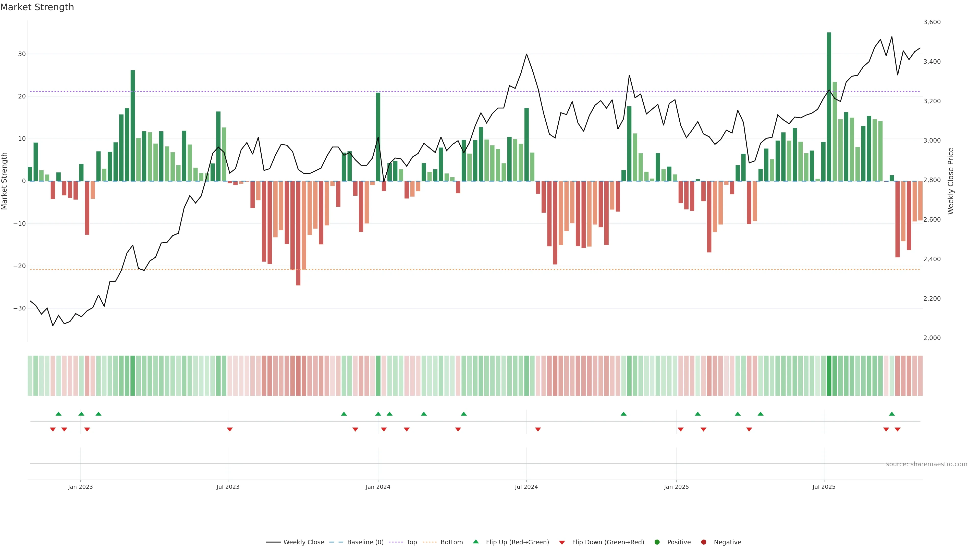Click the Flip Down red triangle legend icon
Screen dimensions: 980x551
562,543
